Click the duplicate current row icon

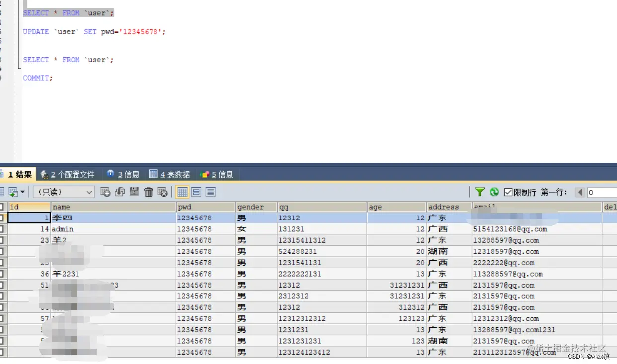click(x=120, y=192)
